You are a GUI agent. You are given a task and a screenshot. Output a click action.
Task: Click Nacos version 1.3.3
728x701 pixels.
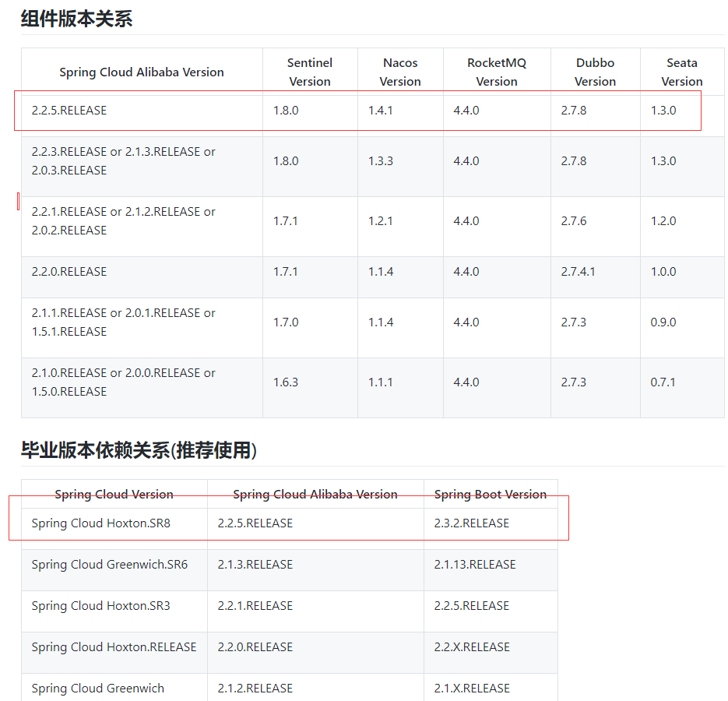point(380,161)
